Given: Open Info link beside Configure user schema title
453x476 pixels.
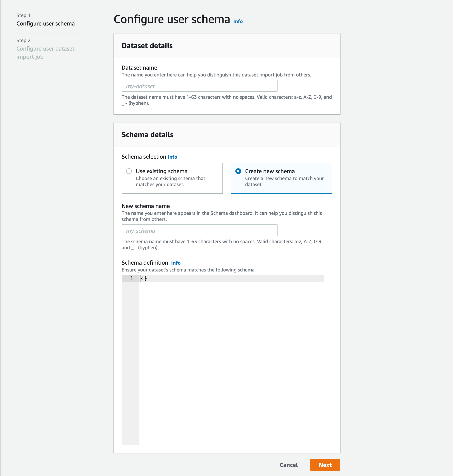Looking at the screenshot, I should click(238, 21).
